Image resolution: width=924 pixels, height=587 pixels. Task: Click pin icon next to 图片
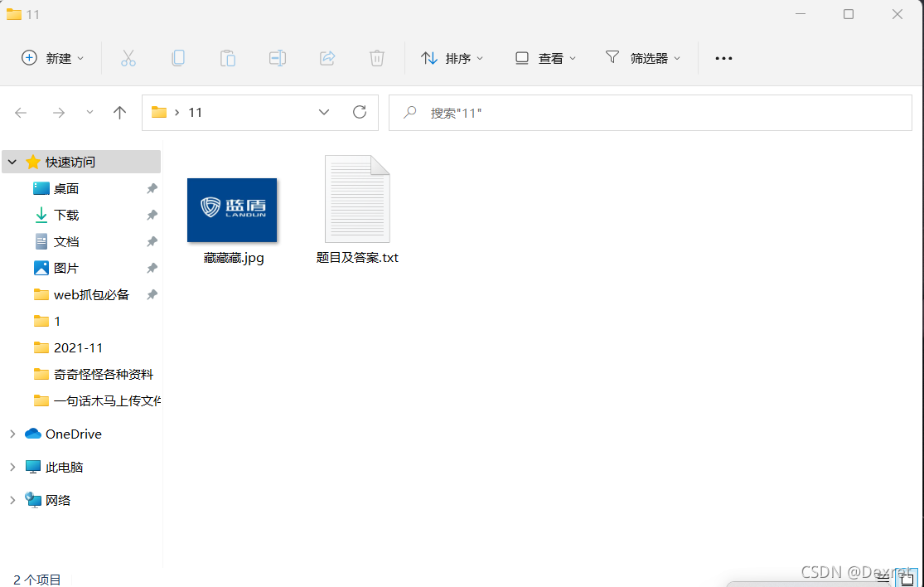(152, 268)
